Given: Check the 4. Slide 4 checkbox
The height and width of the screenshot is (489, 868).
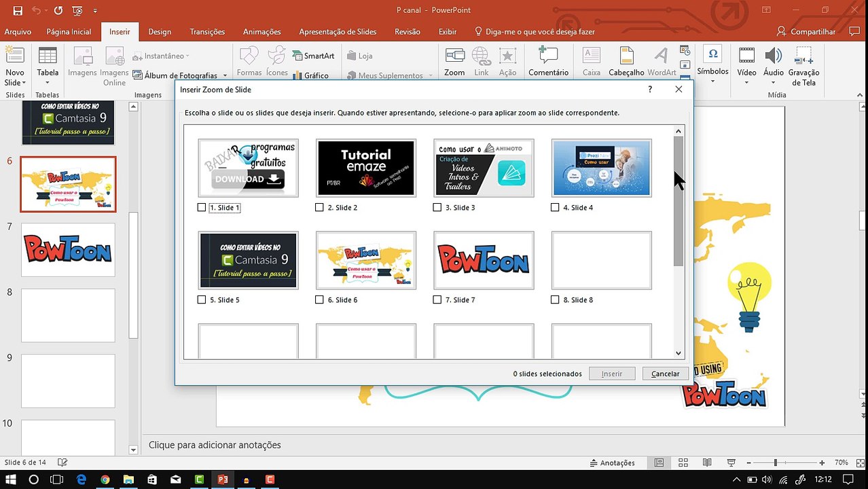Looking at the screenshot, I should point(555,207).
